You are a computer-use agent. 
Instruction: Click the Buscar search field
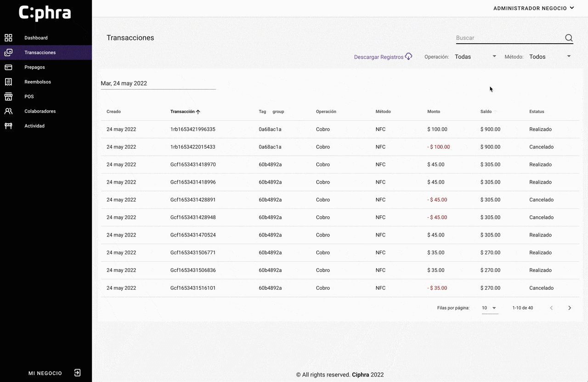509,38
